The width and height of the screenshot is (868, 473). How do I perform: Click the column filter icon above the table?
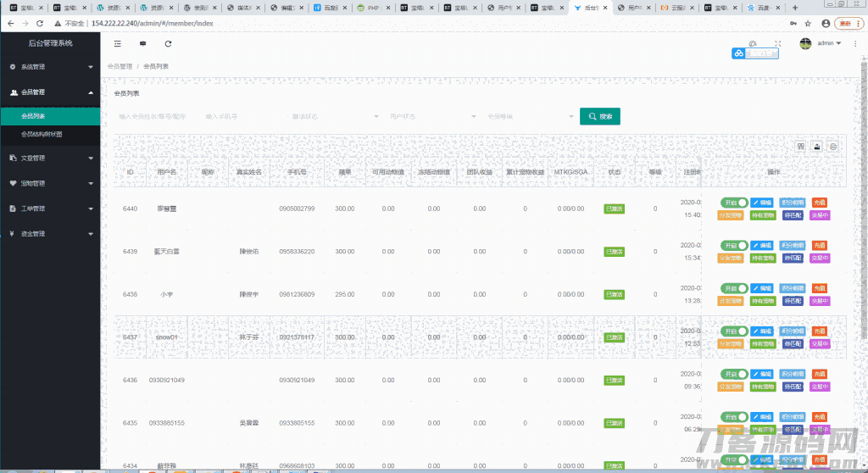point(799,147)
